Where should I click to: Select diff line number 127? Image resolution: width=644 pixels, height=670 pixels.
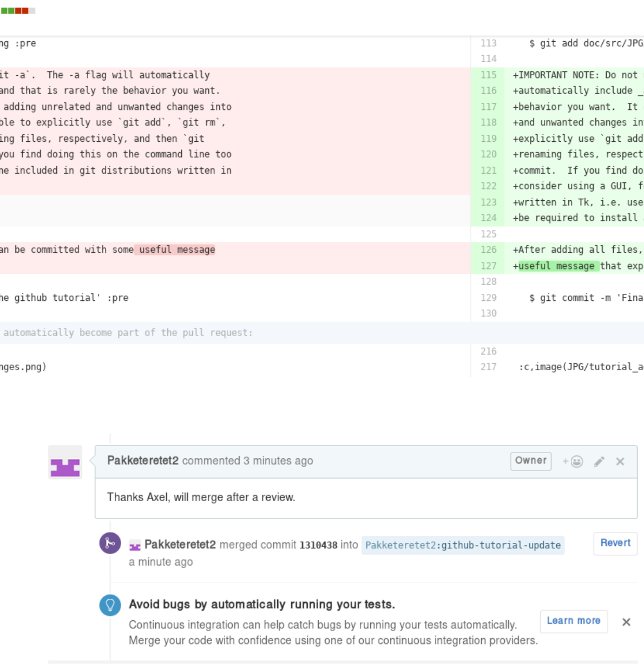click(x=488, y=266)
